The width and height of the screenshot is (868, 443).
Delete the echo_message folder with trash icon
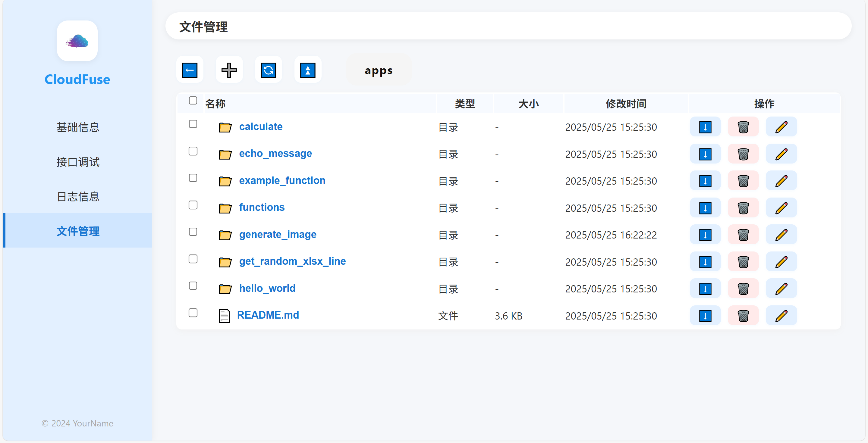743,154
